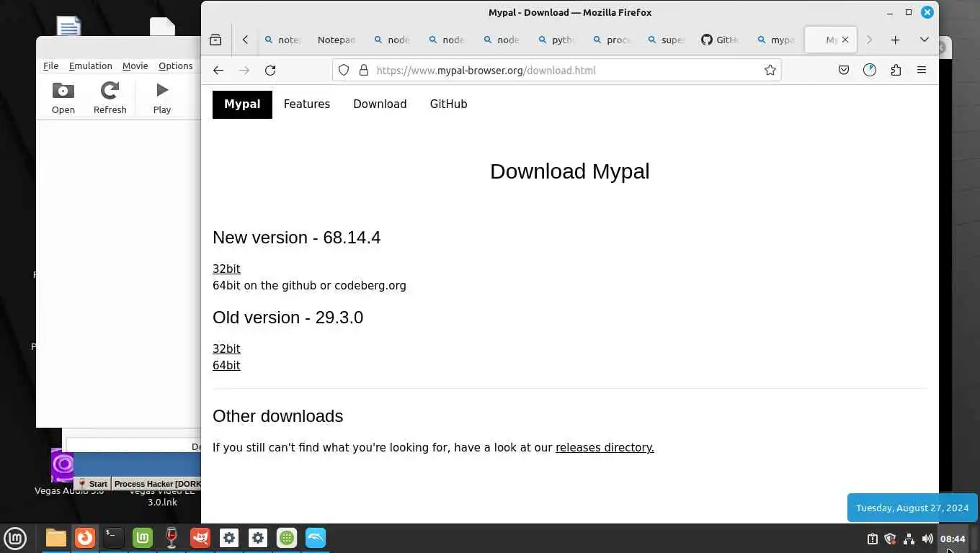The height and width of the screenshot is (553, 980).
Task: Click the 08:44 clock in panel
Action: (x=953, y=539)
